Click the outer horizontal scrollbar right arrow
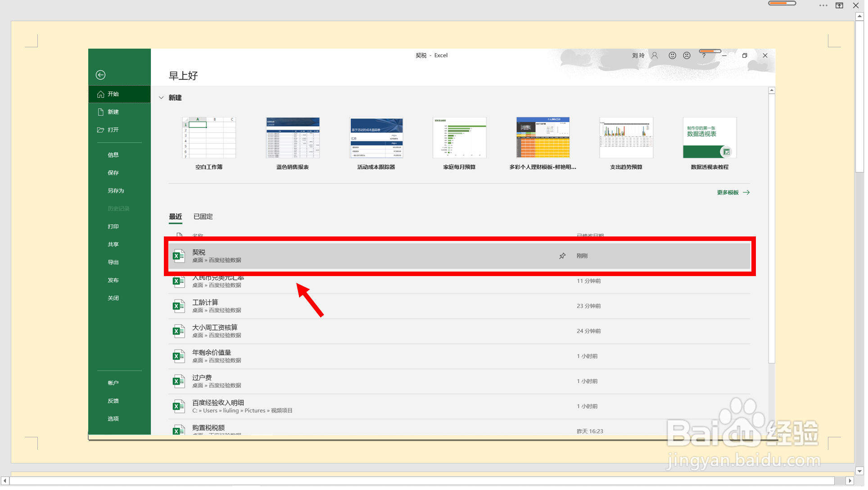 854,483
